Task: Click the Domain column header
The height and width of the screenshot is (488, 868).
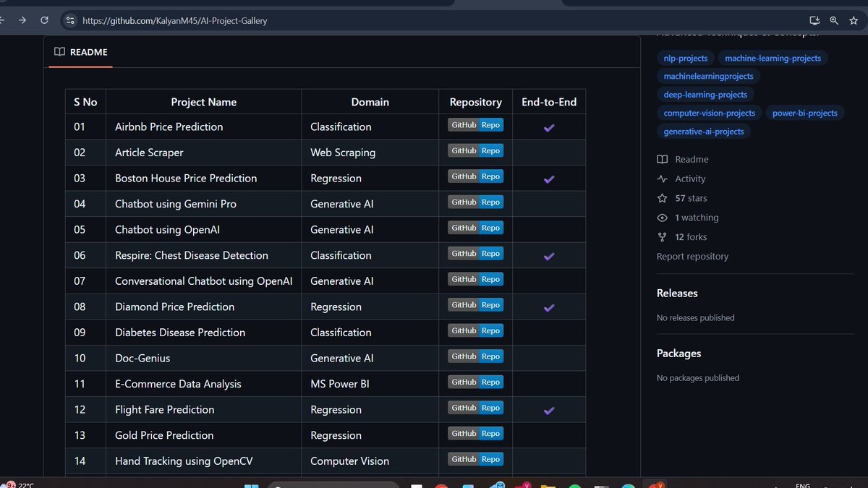Action: (370, 102)
